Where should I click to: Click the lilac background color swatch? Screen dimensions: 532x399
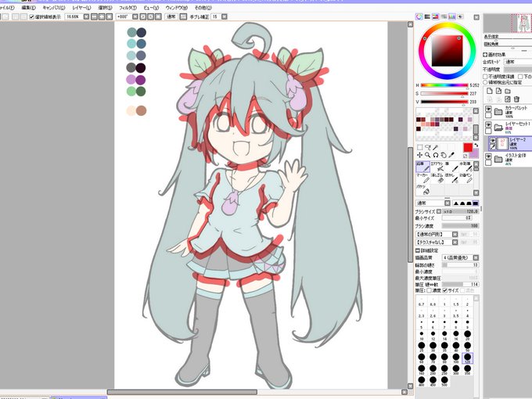click(474, 154)
